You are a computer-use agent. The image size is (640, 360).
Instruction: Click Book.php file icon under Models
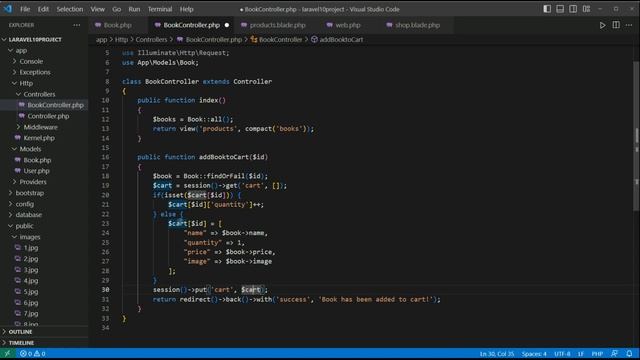pyautogui.click(x=18, y=160)
